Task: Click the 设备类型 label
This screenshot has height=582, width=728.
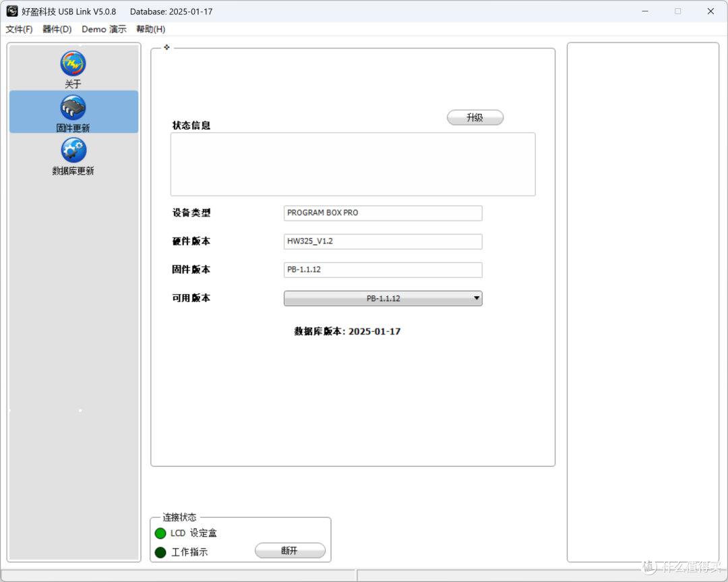Action: (191, 212)
